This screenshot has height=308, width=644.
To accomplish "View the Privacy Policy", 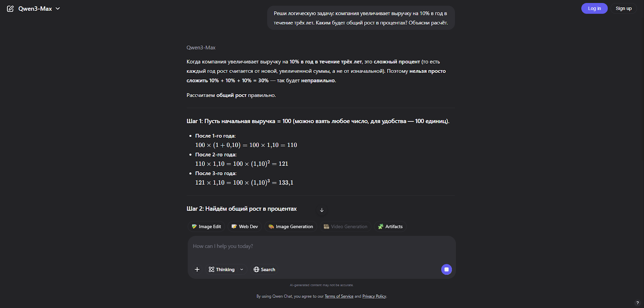I will pyautogui.click(x=374, y=296).
